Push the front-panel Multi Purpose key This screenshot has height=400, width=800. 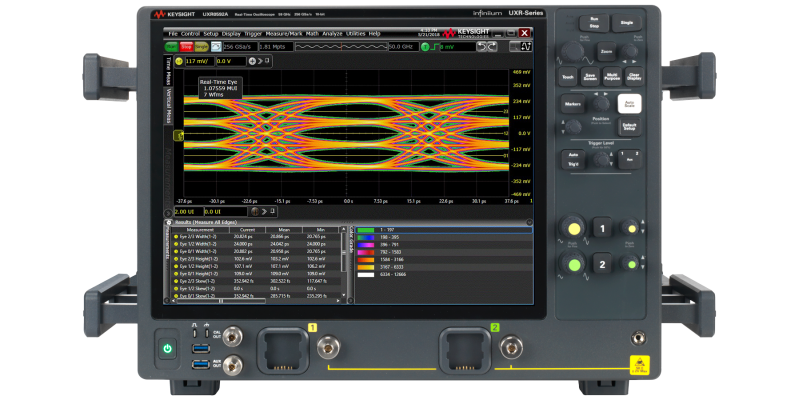coord(612,77)
